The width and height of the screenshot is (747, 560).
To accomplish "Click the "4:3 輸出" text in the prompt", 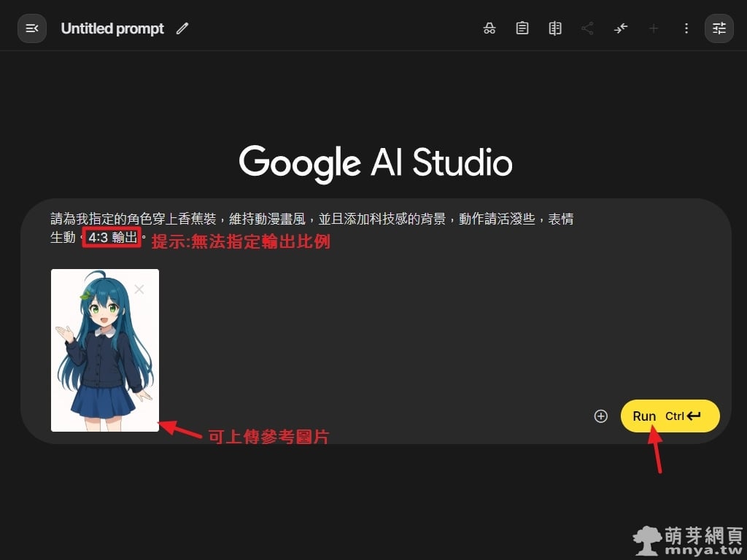I will 112,238.
